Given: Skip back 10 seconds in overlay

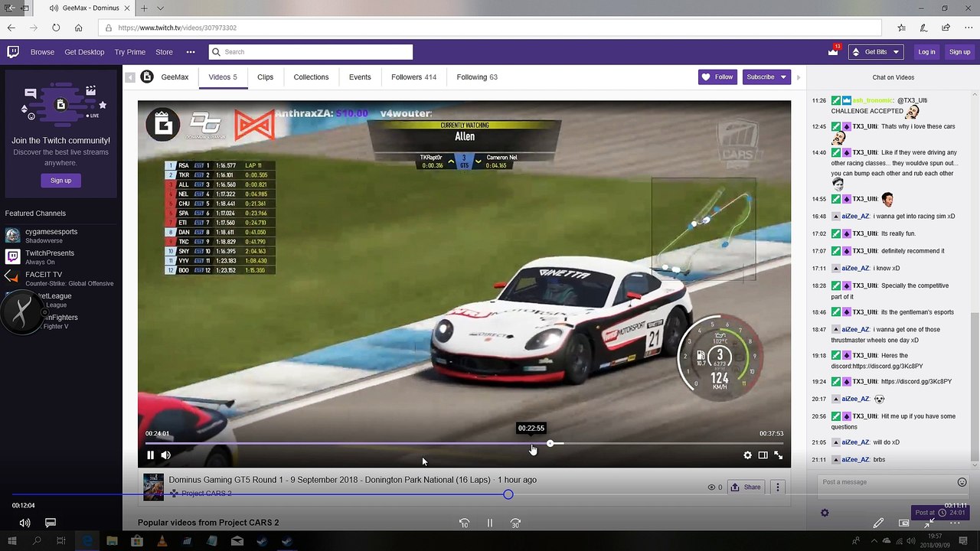Looking at the screenshot, I should click(x=464, y=523).
